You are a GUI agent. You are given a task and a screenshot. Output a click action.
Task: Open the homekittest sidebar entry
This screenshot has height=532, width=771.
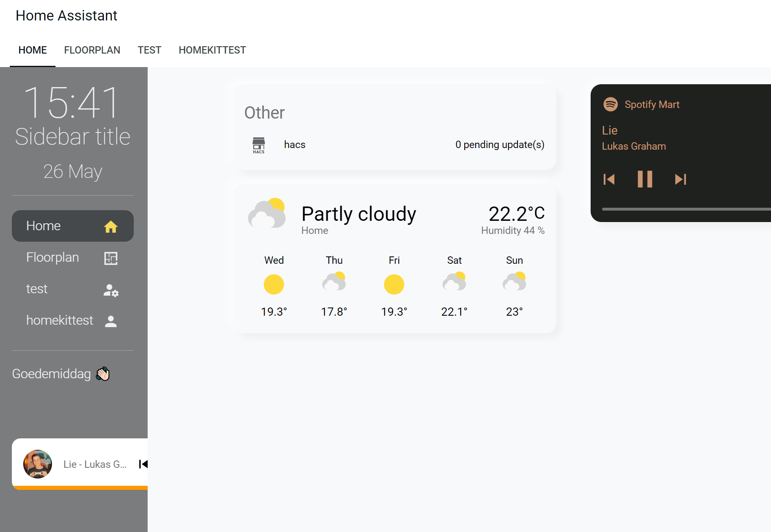(x=60, y=320)
